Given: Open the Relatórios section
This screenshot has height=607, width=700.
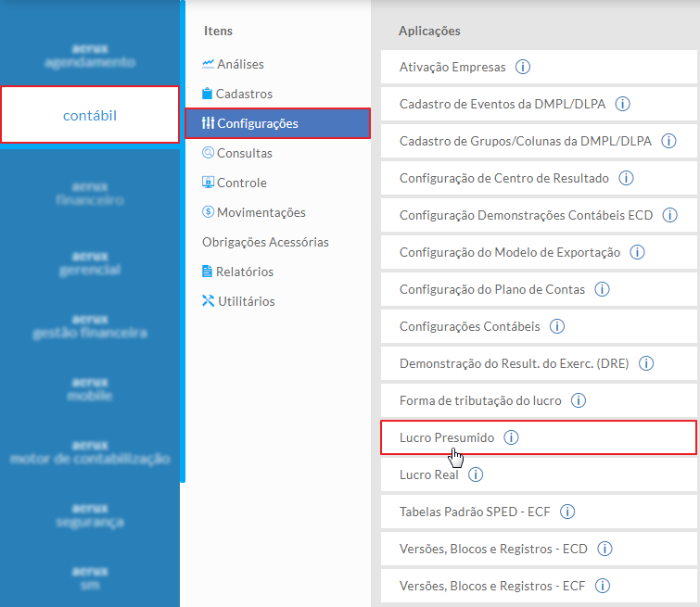Looking at the screenshot, I should tap(245, 272).
